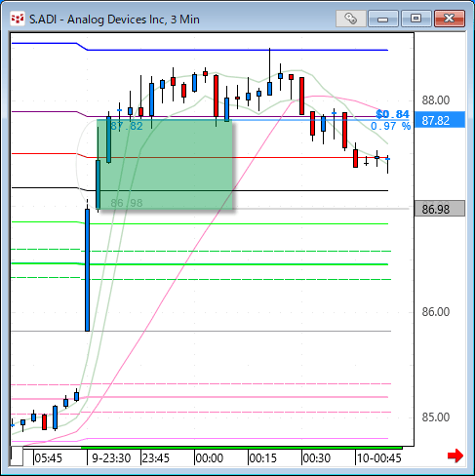Click the 9-23:30 time axis label
This screenshot has height=476, width=475.
tap(111, 458)
